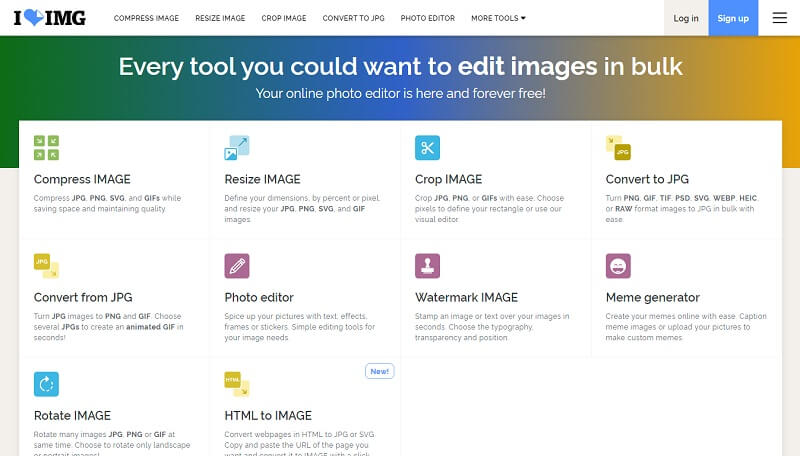
Task: Open the Resize IMAGE tool icon
Action: coord(237,148)
